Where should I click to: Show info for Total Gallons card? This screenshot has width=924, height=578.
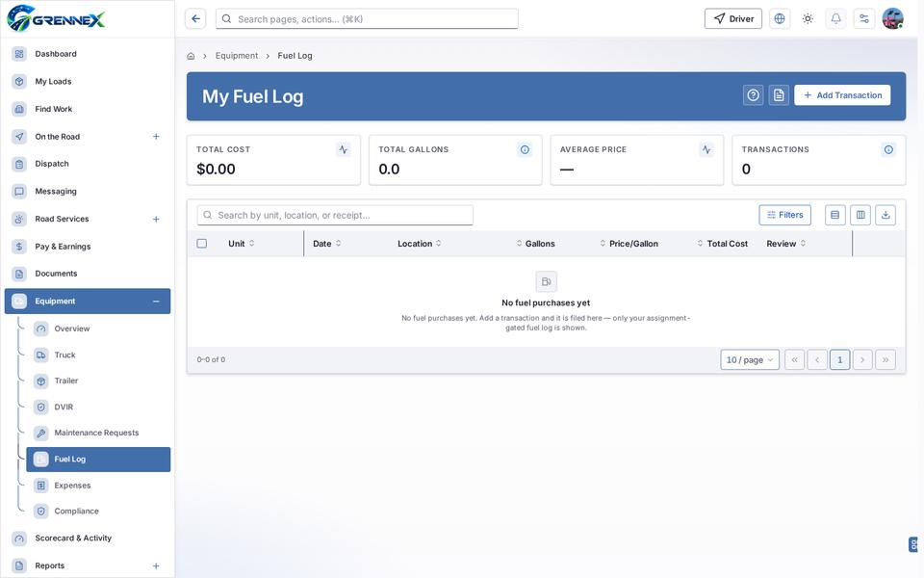tap(525, 150)
